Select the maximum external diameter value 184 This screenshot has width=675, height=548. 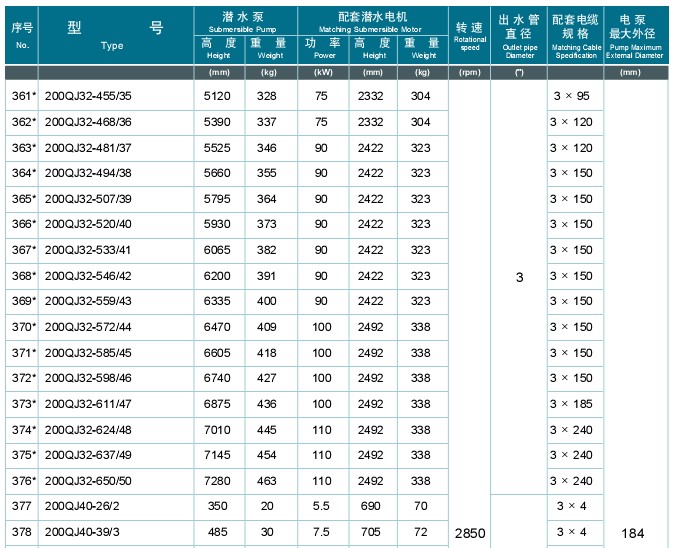click(x=632, y=534)
